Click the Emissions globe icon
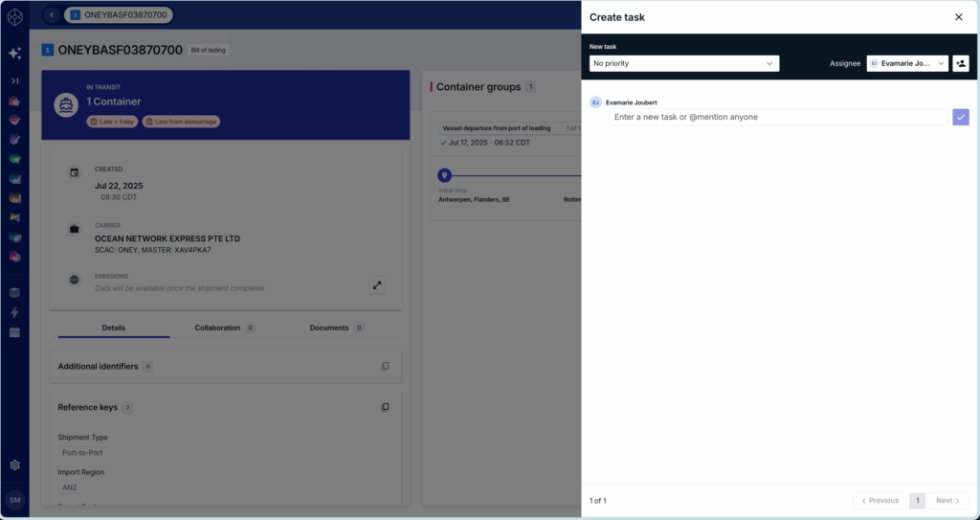Screen dimensions: 980x520 pyautogui.click(x=75, y=280)
